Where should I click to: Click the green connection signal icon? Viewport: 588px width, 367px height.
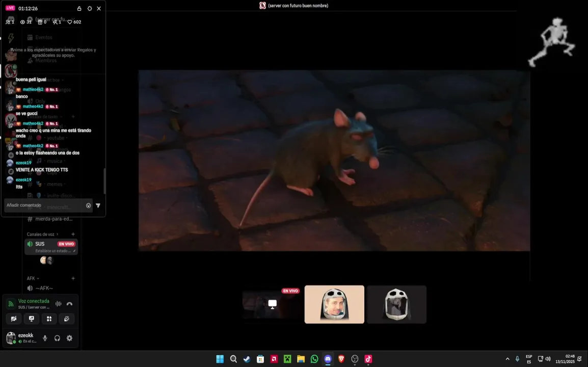click(11, 304)
